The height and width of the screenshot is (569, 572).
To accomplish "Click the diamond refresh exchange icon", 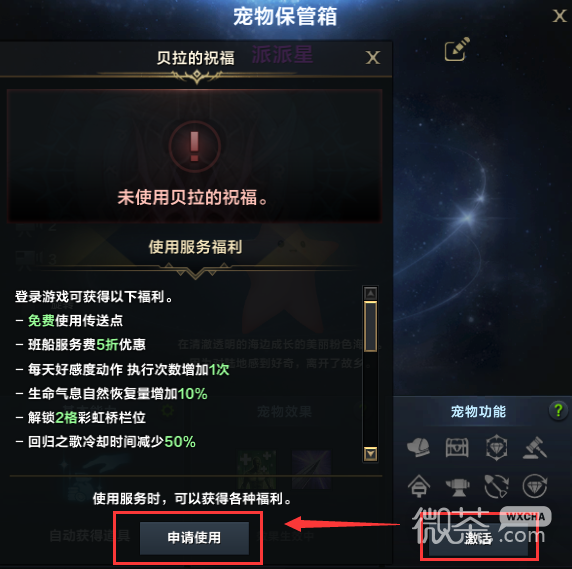I will (x=535, y=486).
